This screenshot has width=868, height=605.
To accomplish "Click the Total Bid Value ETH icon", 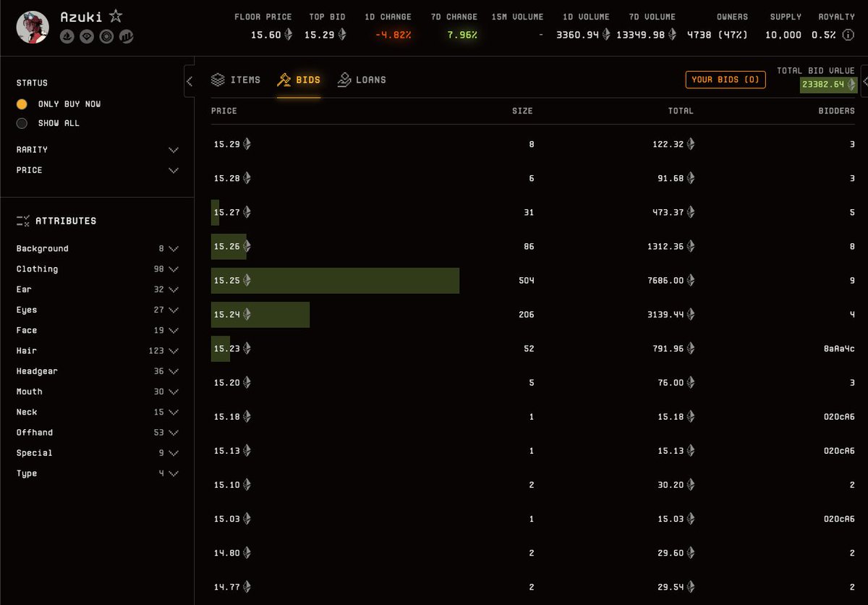I will coord(851,84).
